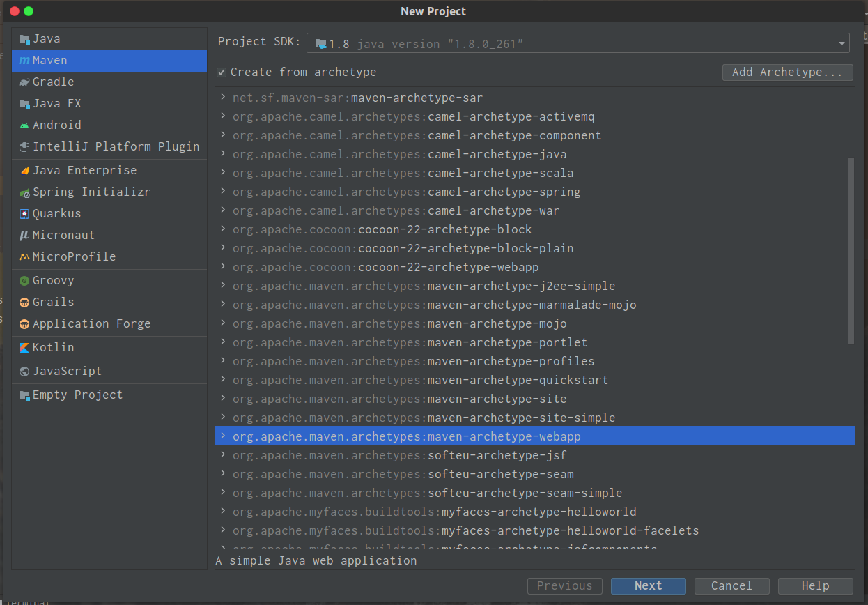Image resolution: width=868 pixels, height=605 pixels.
Task: Click the JavaScript globe icon
Action: coord(24,372)
